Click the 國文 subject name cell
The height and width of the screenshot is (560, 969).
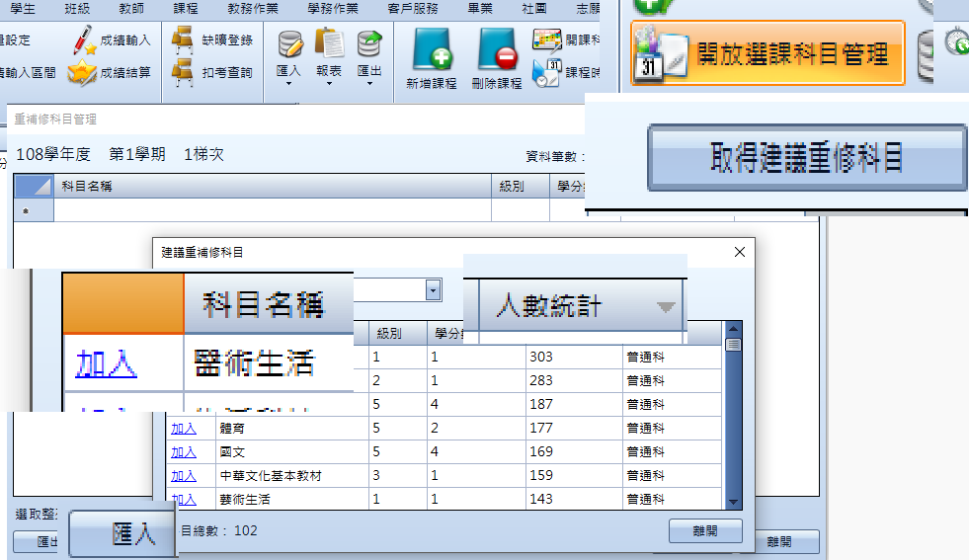[x=292, y=451]
